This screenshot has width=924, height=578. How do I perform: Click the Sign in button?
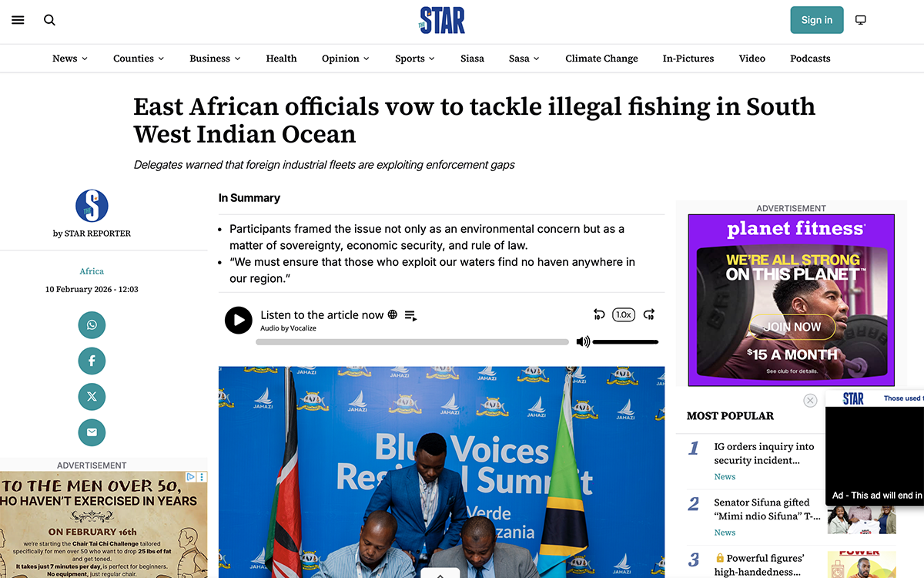tap(817, 20)
